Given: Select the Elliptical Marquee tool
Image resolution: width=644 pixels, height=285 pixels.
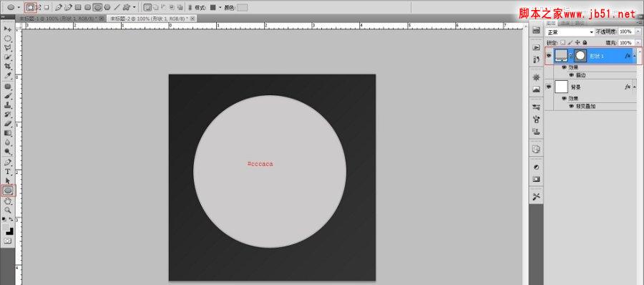Looking at the screenshot, I should 7,38.
